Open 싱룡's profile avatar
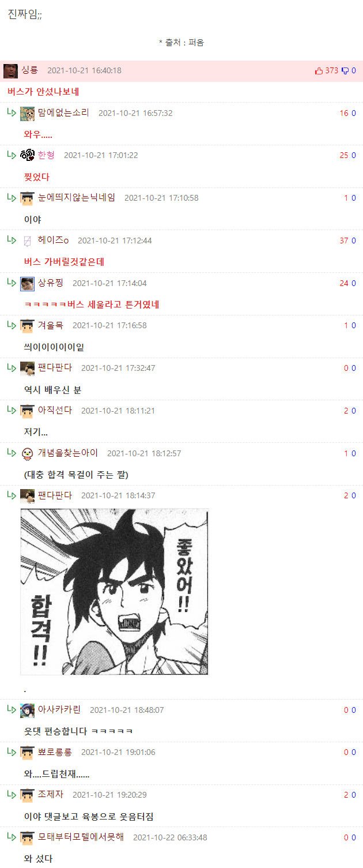The height and width of the screenshot is (868, 363). pyautogui.click(x=10, y=71)
